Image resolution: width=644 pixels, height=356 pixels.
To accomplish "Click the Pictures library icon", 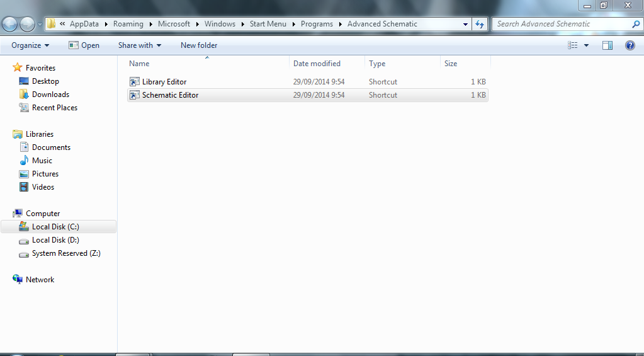I will (24, 173).
